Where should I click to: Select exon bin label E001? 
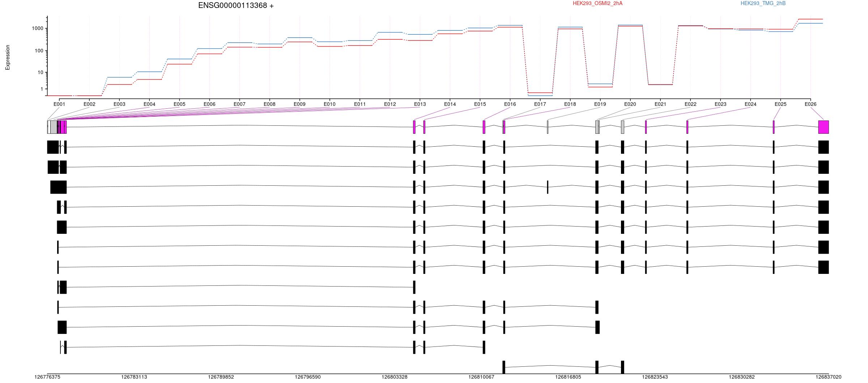click(x=59, y=104)
